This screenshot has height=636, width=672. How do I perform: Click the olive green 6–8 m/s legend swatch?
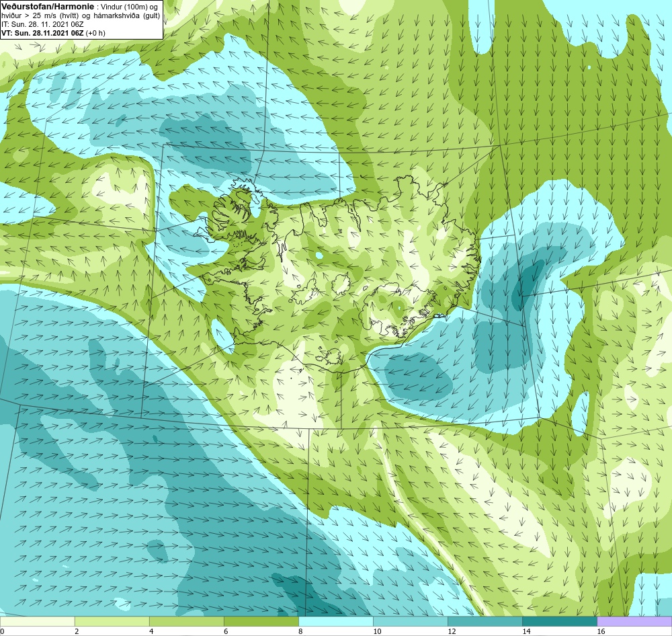[x=261, y=621]
